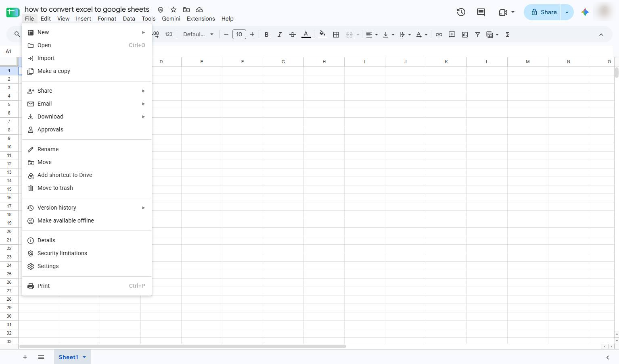
Task: Add a comment from the toolbar
Action: point(452,35)
